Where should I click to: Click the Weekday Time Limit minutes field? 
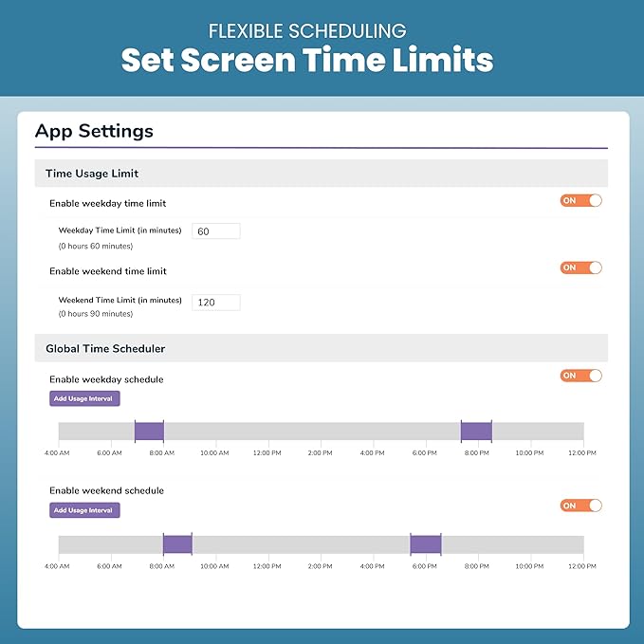pos(216,231)
